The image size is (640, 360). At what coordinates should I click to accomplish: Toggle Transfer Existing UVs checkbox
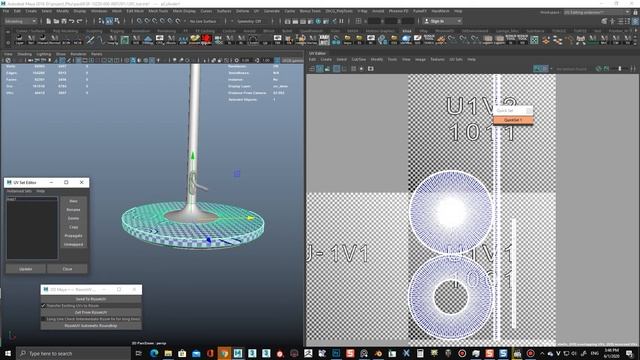44,305
